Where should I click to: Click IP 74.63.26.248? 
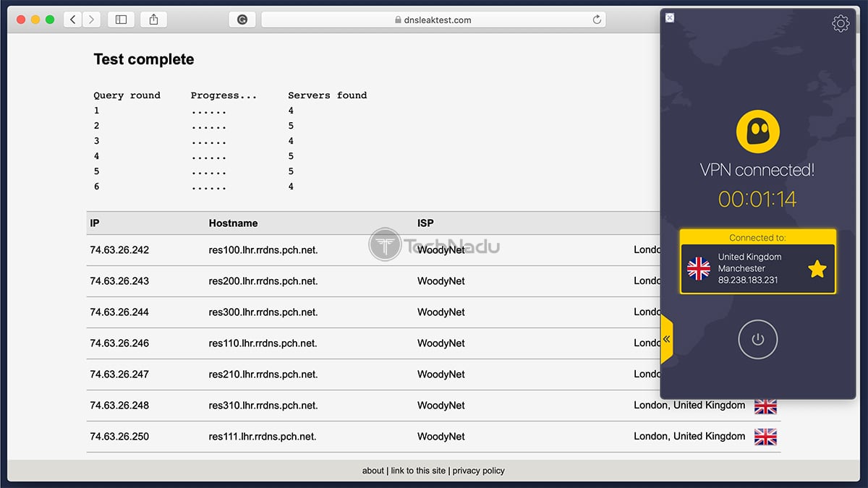(x=119, y=406)
